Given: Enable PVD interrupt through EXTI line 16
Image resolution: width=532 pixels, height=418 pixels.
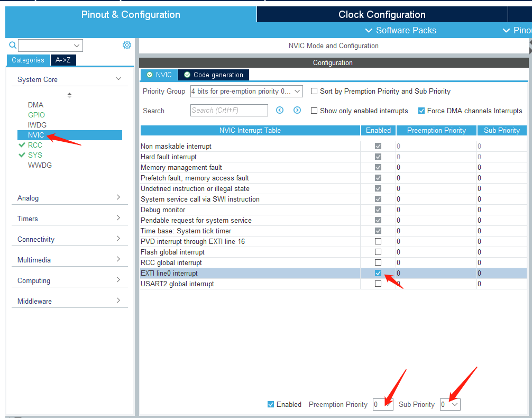Looking at the screenshot, I should pyautogui.click(x=378, y=241).
